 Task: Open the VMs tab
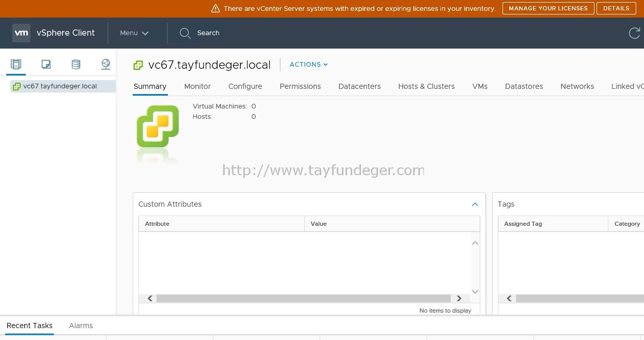[480, 86]
